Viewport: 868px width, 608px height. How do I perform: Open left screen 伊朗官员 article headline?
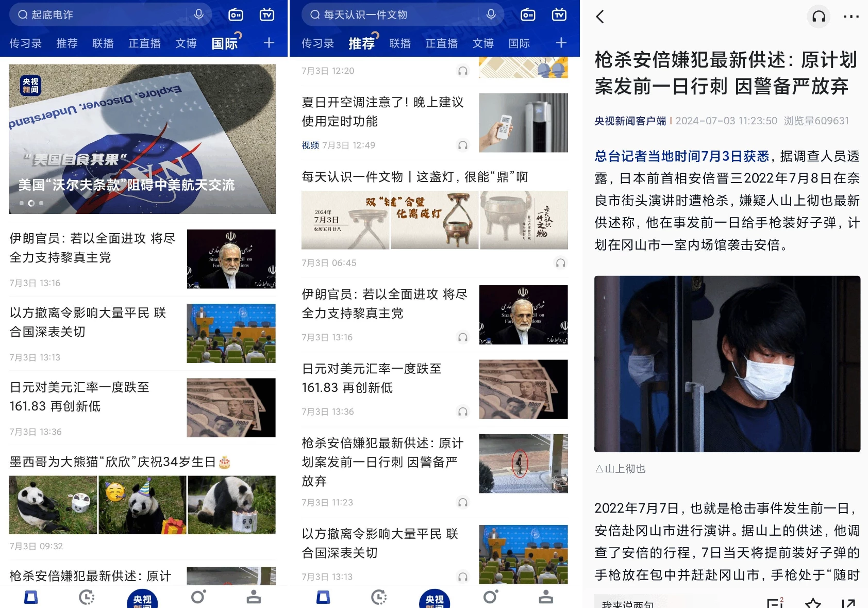[x=93, y=248]
